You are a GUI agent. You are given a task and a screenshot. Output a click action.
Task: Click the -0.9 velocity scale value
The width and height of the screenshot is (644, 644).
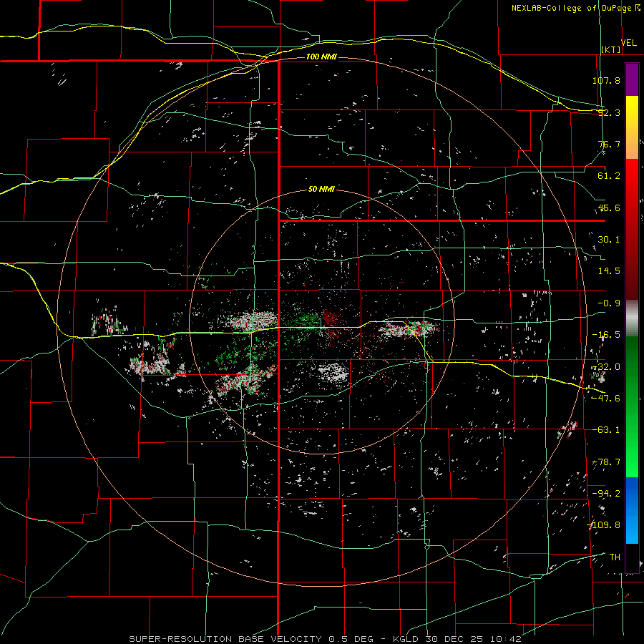click(x=609, y=303)
